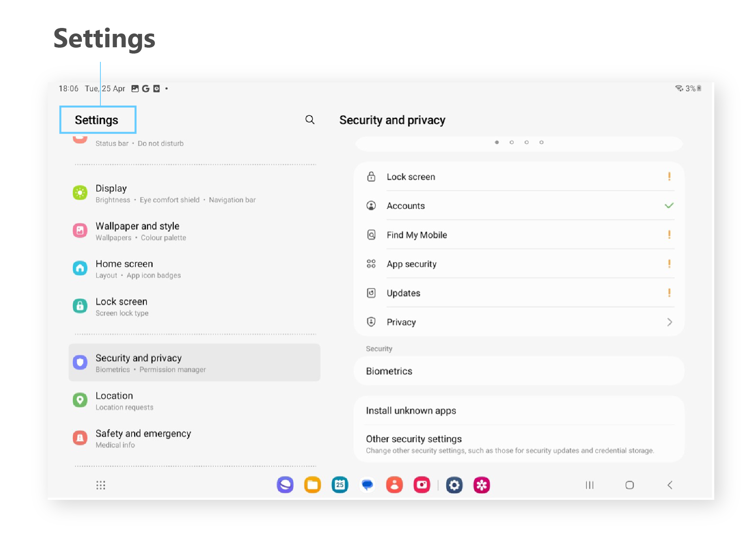The width and height of the screenshot is (756, 540).
Task: Open the Contacts app in taskbar
Action: (394, 485)
